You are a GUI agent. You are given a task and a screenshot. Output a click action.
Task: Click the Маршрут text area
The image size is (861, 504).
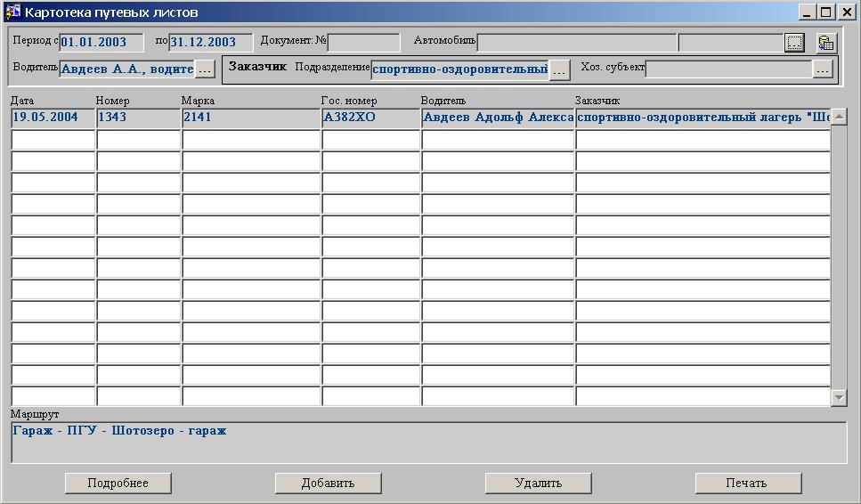(428, 442)
